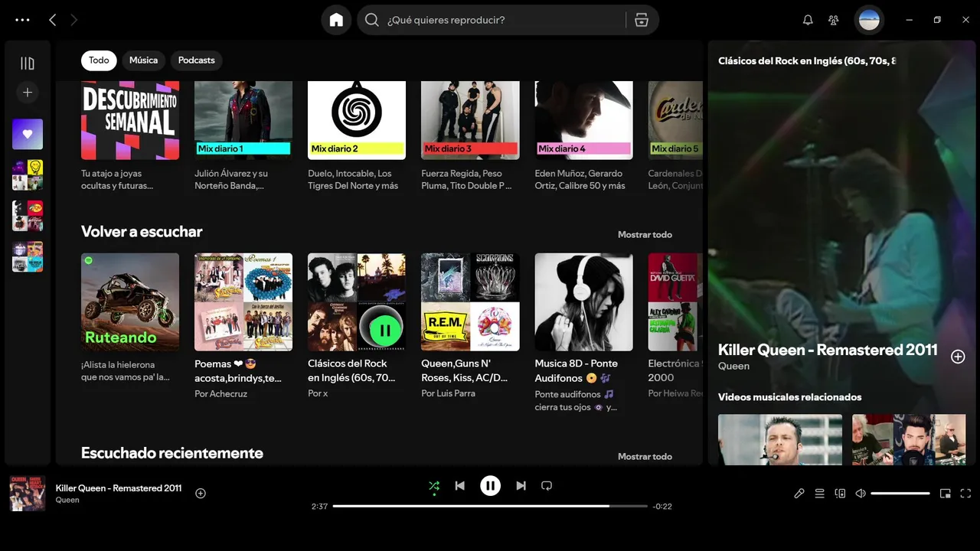Click Mostrar todo beside Escuchado recientemente
This screenshot has width=980, height=551.
tap(645, 457)
